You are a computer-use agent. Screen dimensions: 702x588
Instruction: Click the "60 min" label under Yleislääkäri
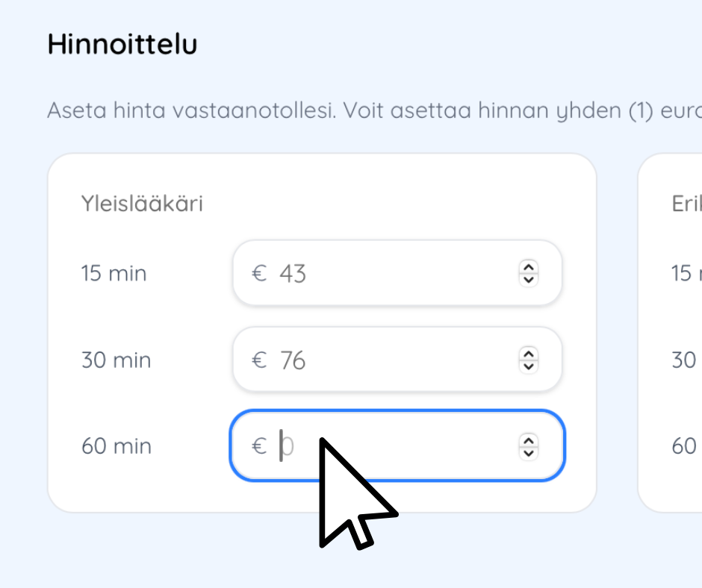coord(116,446)
